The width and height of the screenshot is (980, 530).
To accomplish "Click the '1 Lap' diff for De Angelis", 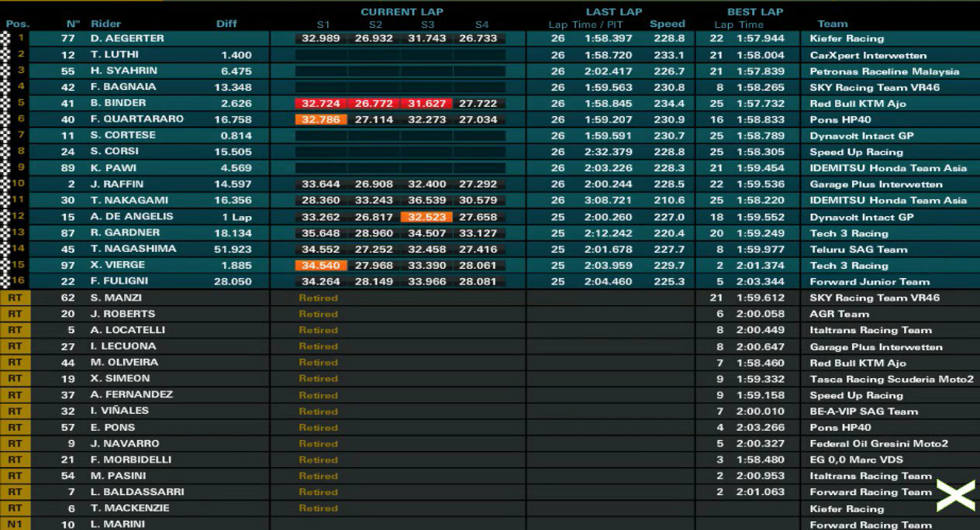I will point(237,217).
